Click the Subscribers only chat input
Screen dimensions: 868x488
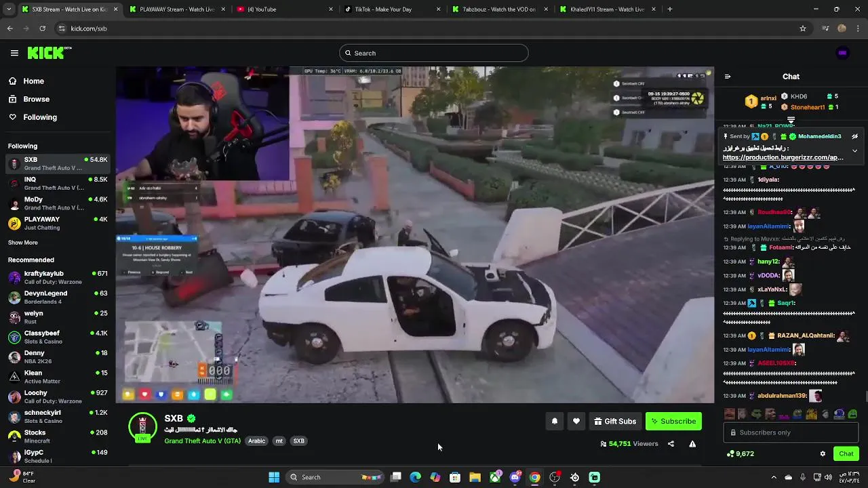click(791, 432)
